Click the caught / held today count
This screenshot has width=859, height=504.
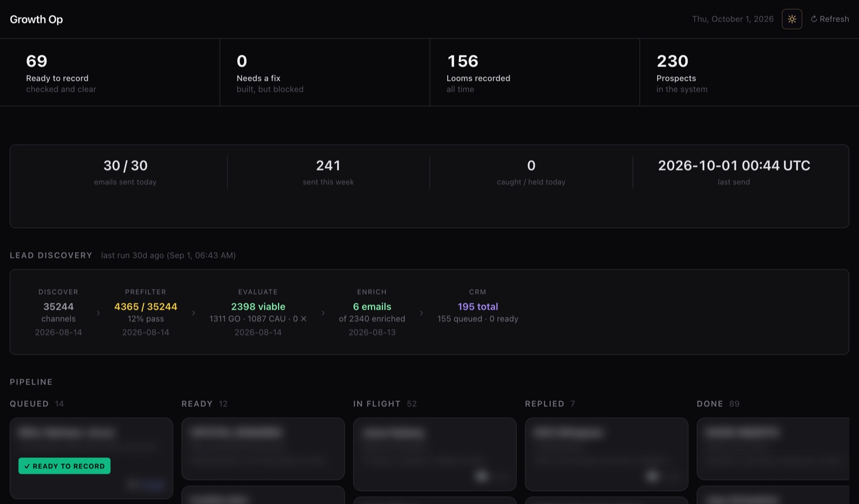click(531, 166)
